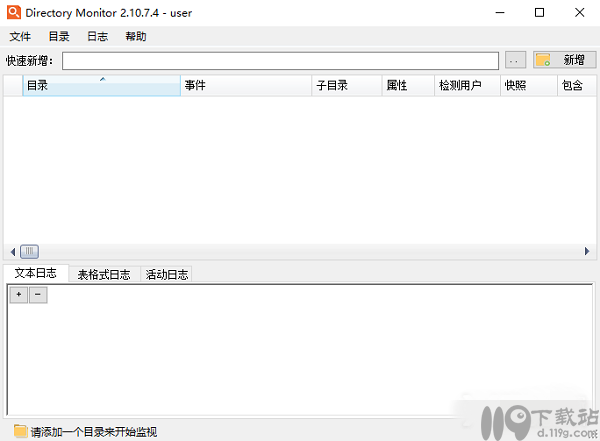Switch to the 活动日志 tab
600x441 pixels.
tap(166, 274)
